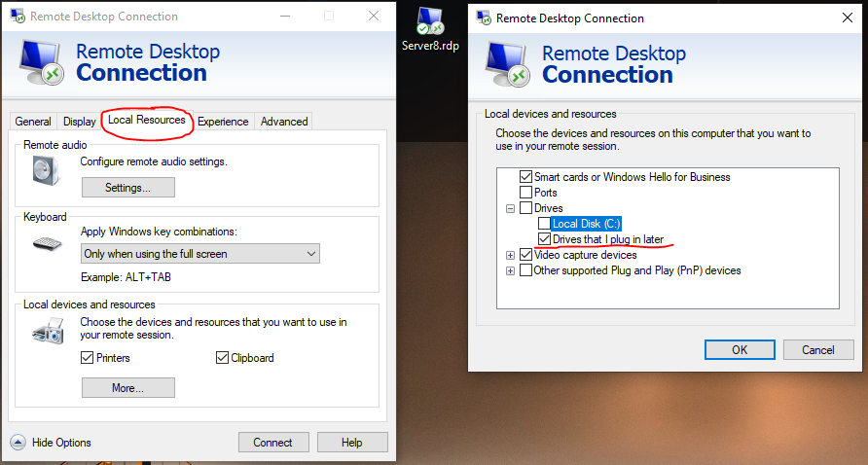868x465 pixels.
Task: Enable the Ports checkbox
Action: 525,193
